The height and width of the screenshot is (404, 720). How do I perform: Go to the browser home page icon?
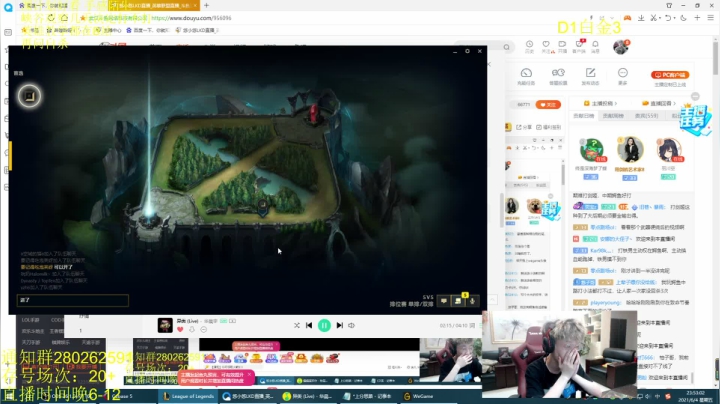point(64,18)
